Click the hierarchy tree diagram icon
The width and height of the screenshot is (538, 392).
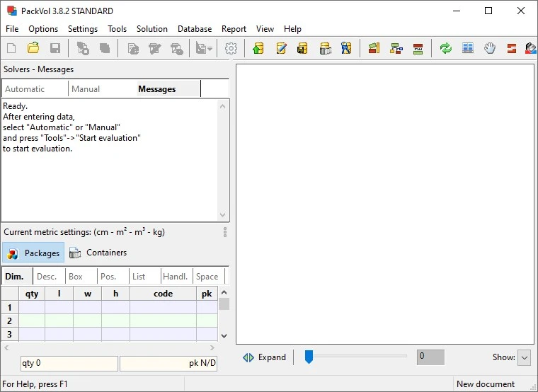(x=396, y=49)
